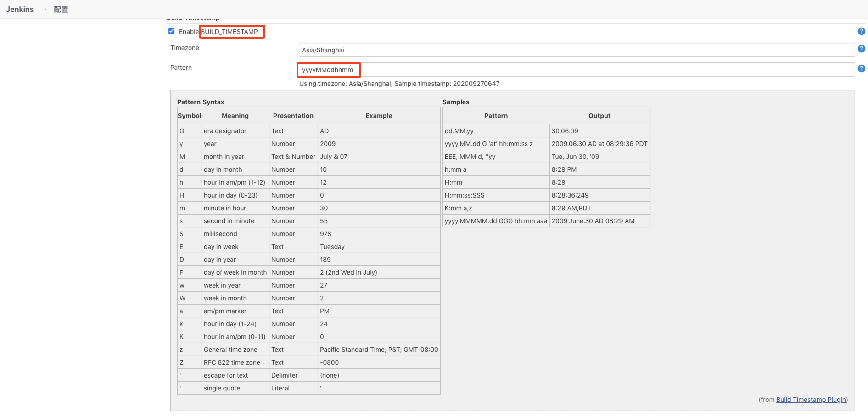Click the '8:28:36:249' output cell

pos(600,195)
